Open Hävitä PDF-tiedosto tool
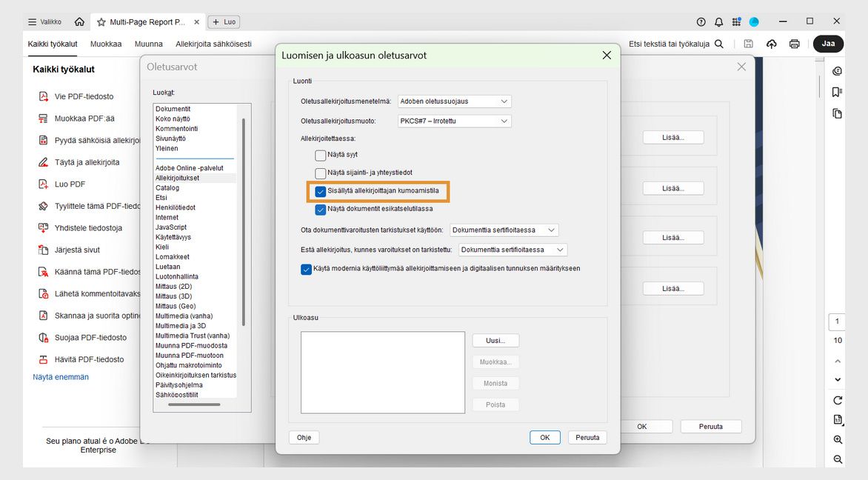The height and width of the screenshot is (480, 868). (81, 359)
